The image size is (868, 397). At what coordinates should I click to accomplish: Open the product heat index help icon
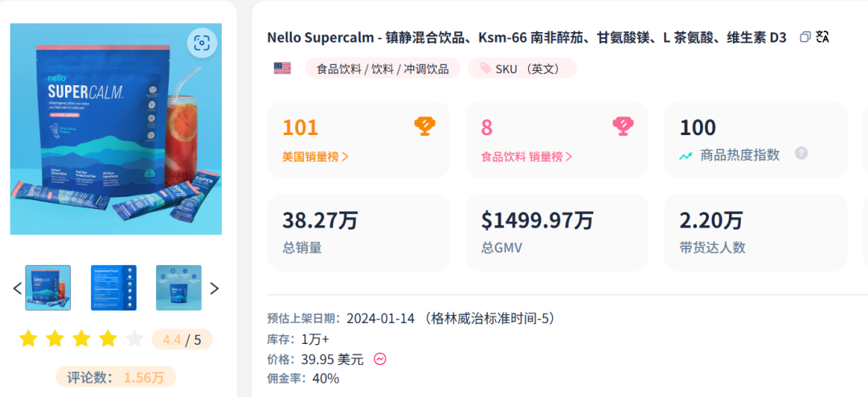click(x=801, y=153)
